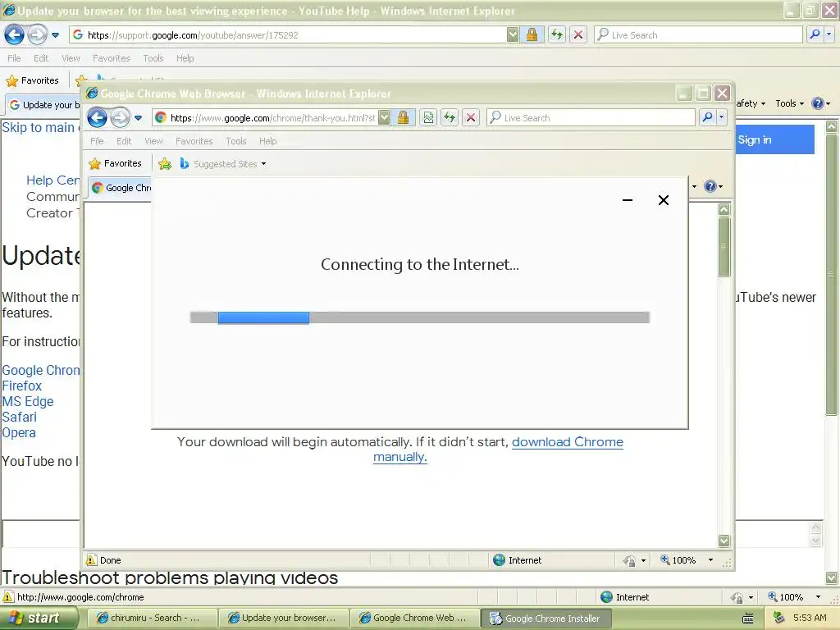
Task: Open Favorites star button in Chrome window
Action: tap(116, 163)
